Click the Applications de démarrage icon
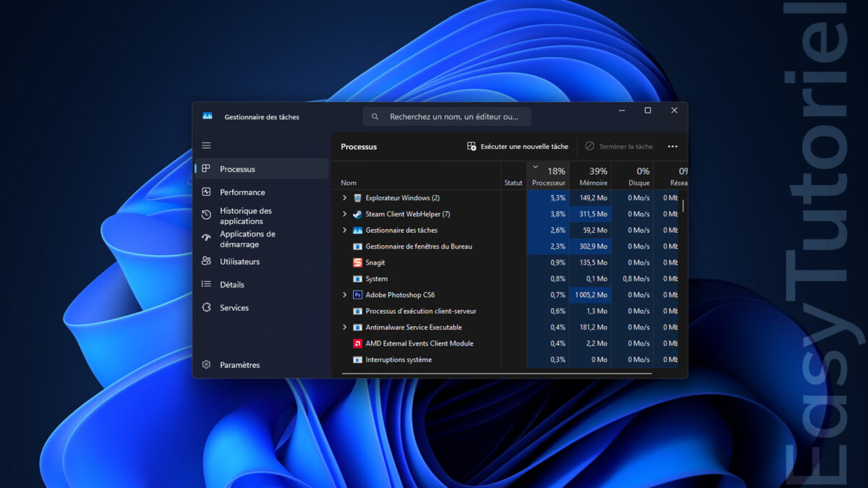 (206, 238)
